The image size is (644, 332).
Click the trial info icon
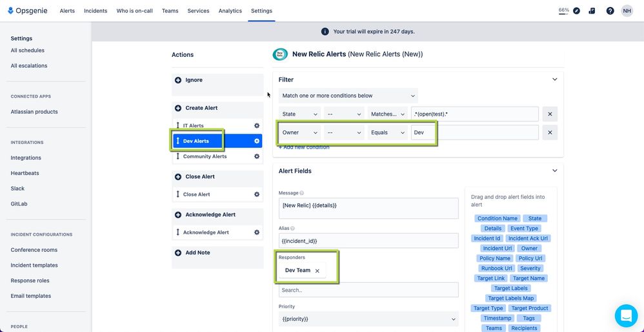coord(325,32)
